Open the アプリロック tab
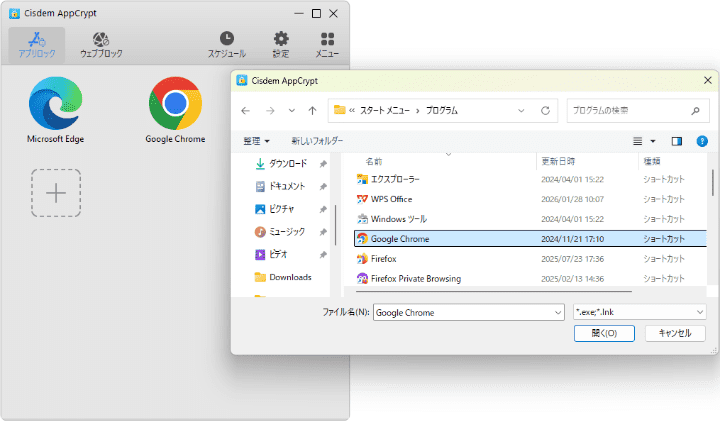Viewport: 720px width, 421px height. pyautogui.click(x=36, y=44)
